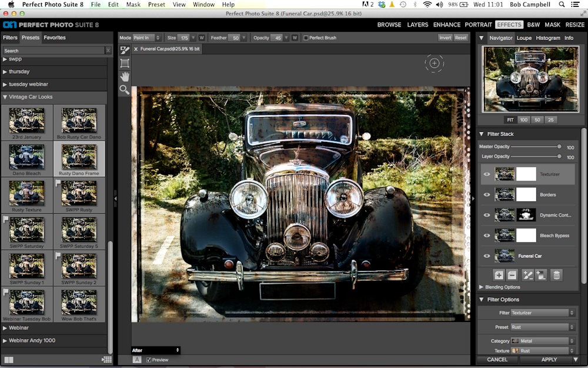
Task: Uncheck the Preview checkbox
Action: pos(149,360)
